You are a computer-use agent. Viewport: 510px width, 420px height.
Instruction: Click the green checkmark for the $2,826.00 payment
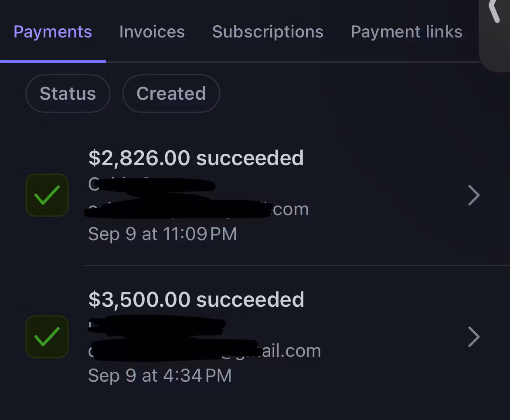(x=47, y=195)
